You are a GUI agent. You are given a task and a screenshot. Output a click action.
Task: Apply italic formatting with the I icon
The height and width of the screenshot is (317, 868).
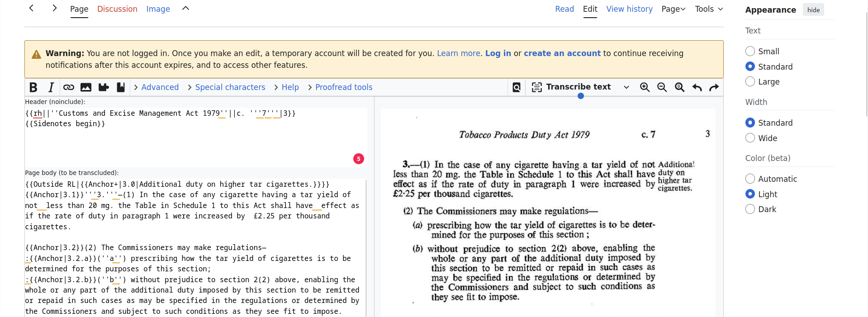(51, 87)
